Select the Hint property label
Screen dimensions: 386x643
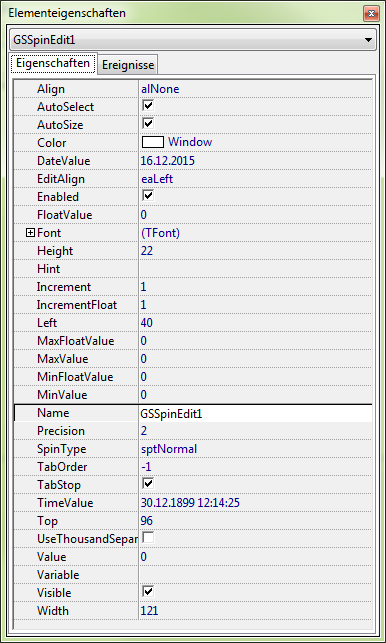tap(48, 269)
